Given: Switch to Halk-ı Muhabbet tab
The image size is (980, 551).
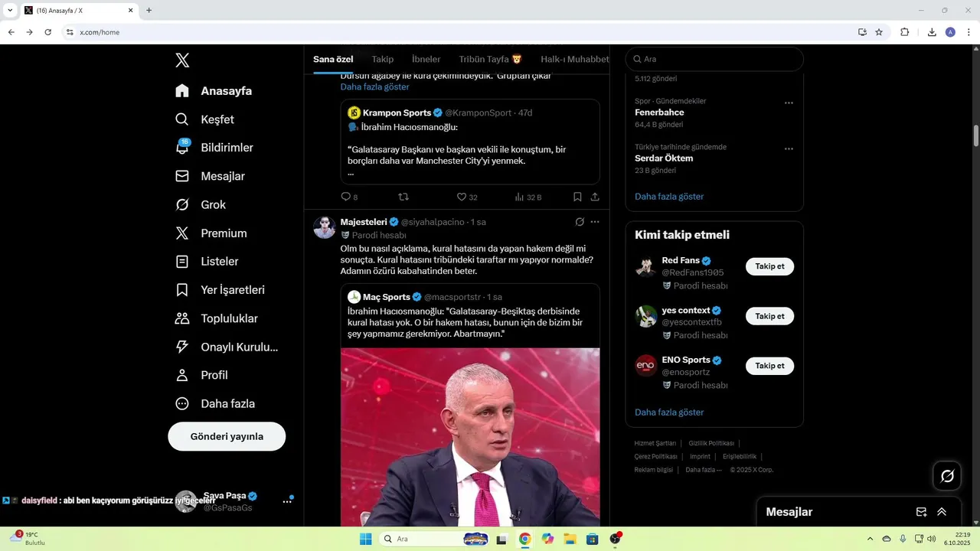Looking at the screenshot, I should [575, 59].
